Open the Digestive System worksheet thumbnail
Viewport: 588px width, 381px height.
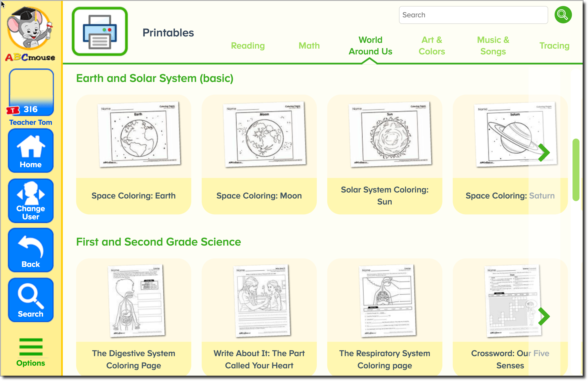(137, 301)
